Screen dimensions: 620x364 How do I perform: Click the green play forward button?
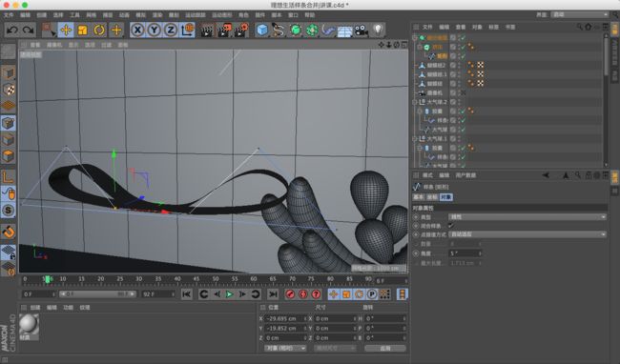pyautogui.click(x=229, y=294)
